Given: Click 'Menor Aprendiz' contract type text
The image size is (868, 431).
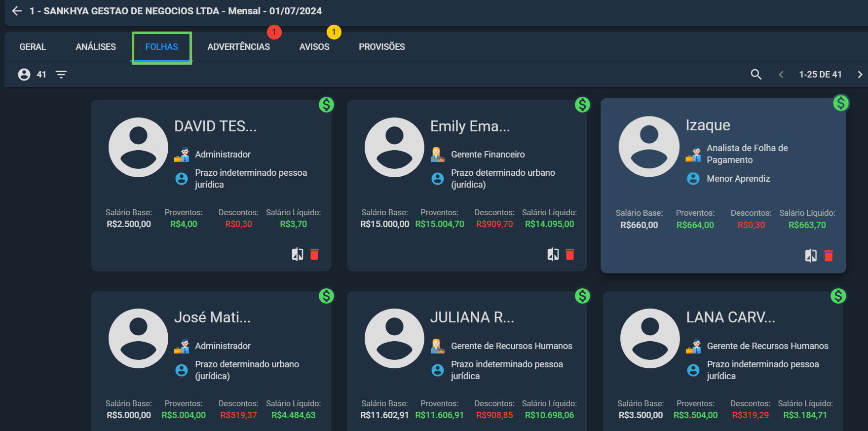Looking at the screenshot, I should 738,179.
